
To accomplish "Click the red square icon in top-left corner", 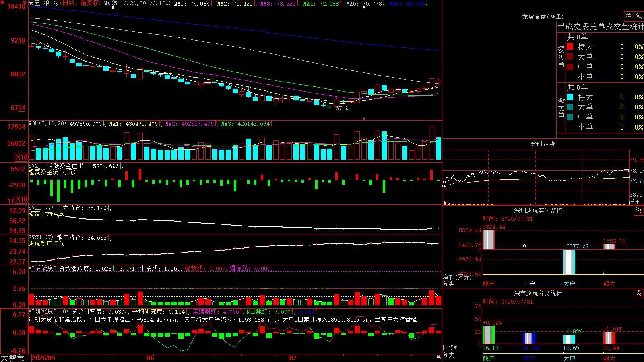I will coord(3,3).
